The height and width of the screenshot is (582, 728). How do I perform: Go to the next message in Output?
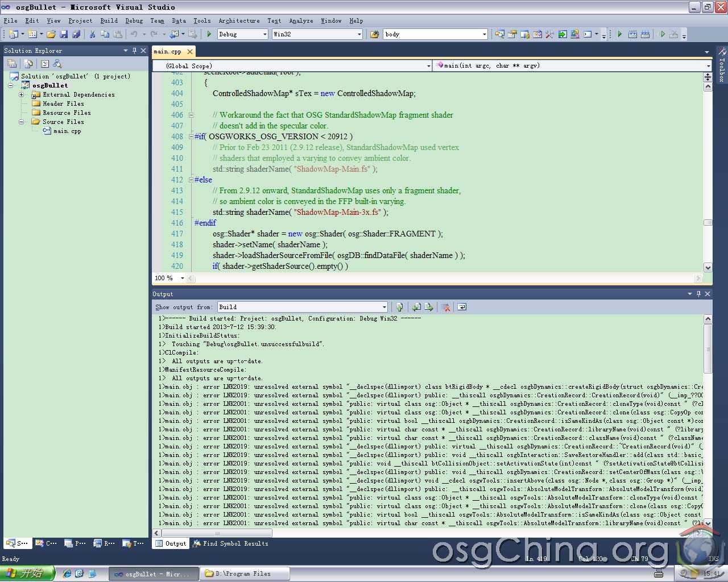(429, 307)
